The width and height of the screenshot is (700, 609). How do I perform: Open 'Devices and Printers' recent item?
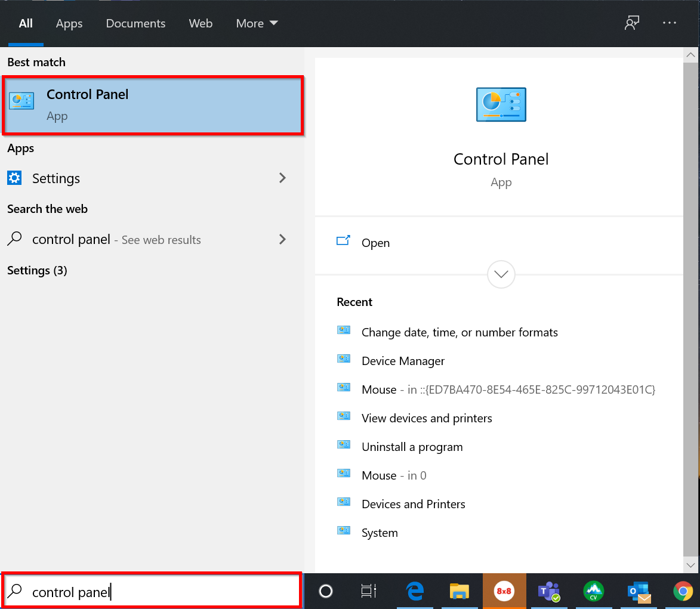point(414,504)
